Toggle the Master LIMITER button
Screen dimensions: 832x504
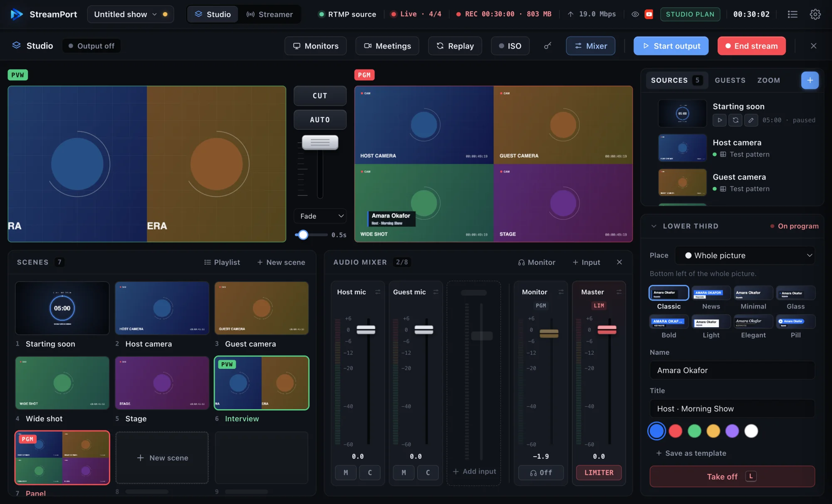coord(599,472)
